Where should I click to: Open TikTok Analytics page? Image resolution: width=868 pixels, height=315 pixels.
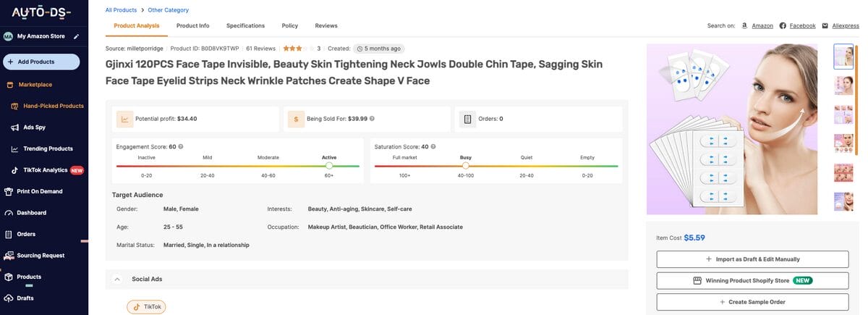point(47,170)
